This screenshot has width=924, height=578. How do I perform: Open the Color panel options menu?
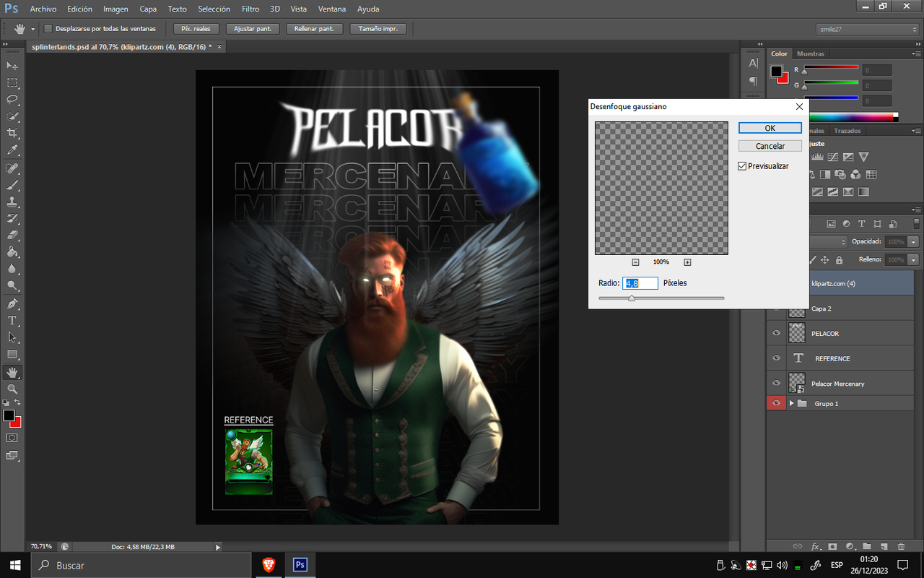[916, 53]
